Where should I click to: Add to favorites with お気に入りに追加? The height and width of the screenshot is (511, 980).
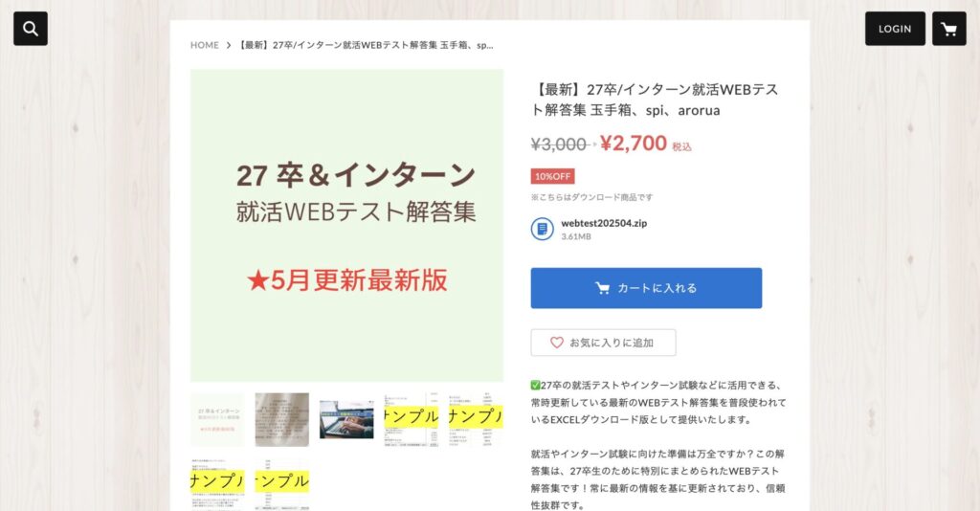click(603, 343)
